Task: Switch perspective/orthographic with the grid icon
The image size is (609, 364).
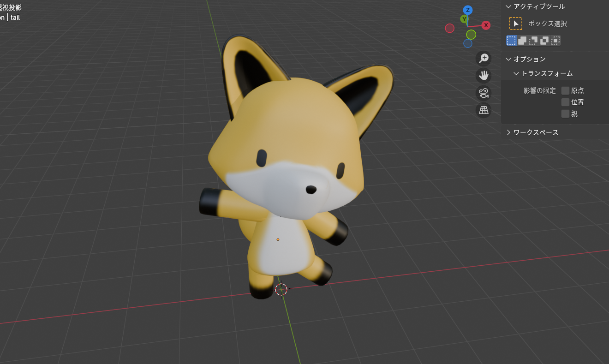Action: [484, 110]
